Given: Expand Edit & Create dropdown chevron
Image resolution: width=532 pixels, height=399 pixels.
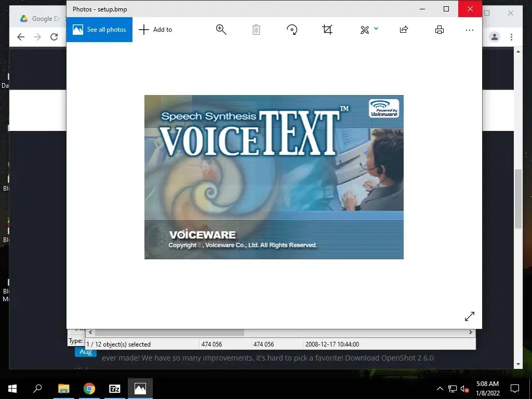Looking at the screenshot, I should point(376,29).
